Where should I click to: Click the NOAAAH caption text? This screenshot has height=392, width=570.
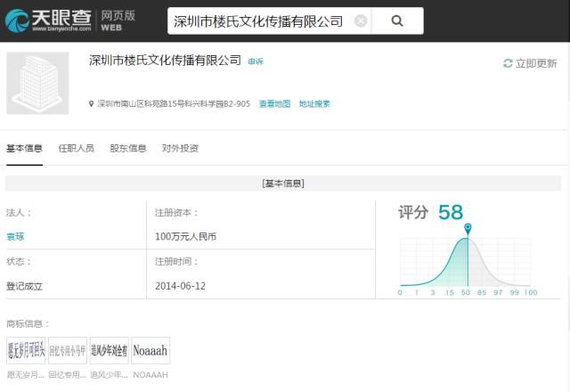[151, 375]
